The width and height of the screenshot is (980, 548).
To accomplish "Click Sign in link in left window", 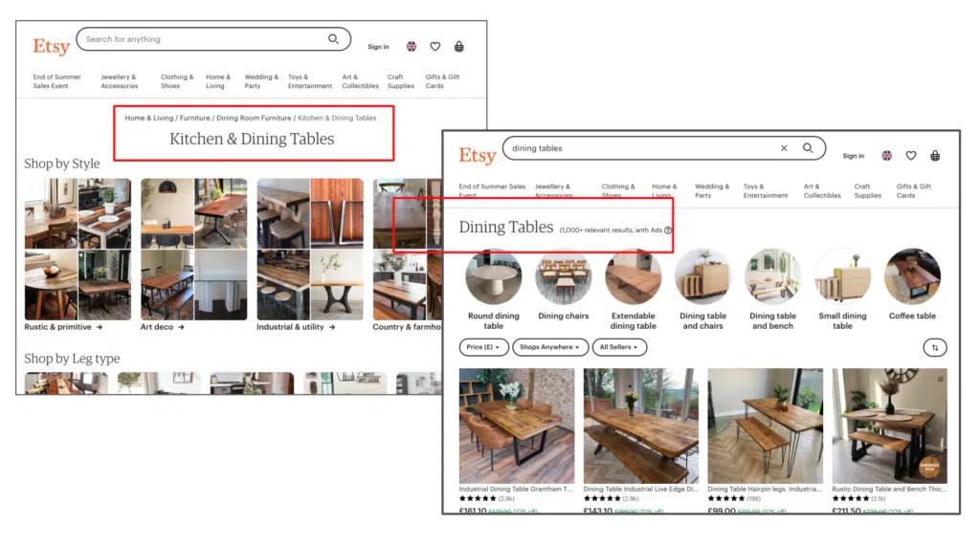I will [x=378, y=47].
